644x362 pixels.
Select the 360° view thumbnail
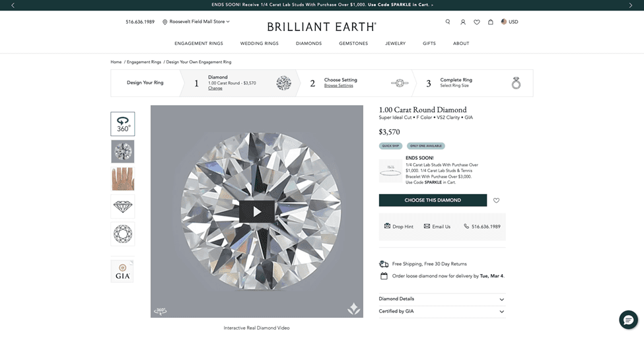coord(123,124)
